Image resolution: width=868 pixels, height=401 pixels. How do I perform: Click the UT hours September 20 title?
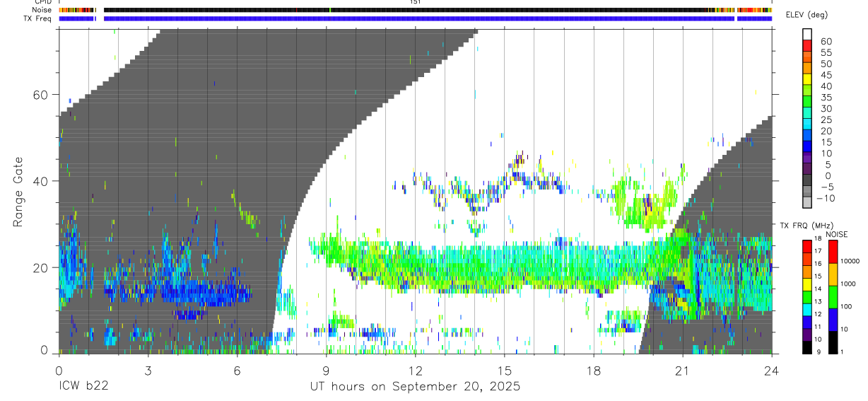coord(415,386)
